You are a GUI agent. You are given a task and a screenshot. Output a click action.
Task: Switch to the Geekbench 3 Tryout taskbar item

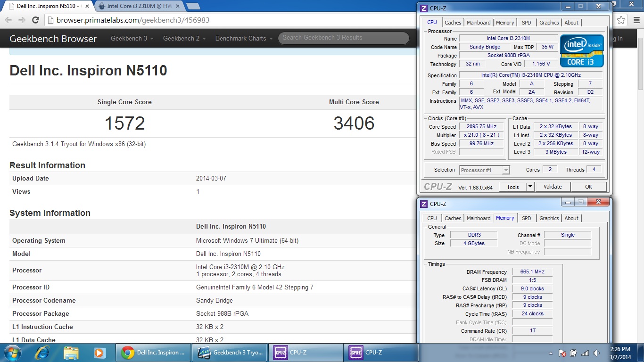pos(230,352)
